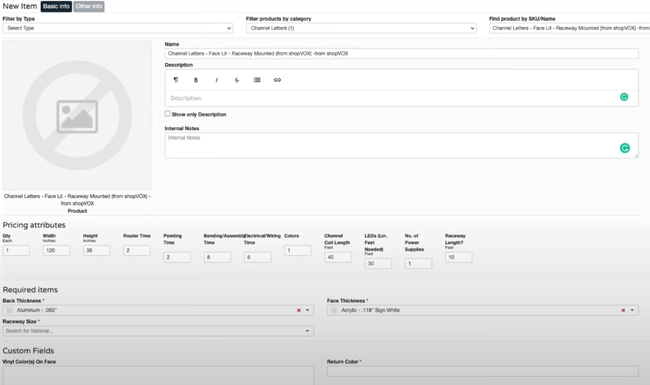Open the Raceway Size material dropdown
The height and width of the screenshot is (385, 650).
click(x=158, y=331)
